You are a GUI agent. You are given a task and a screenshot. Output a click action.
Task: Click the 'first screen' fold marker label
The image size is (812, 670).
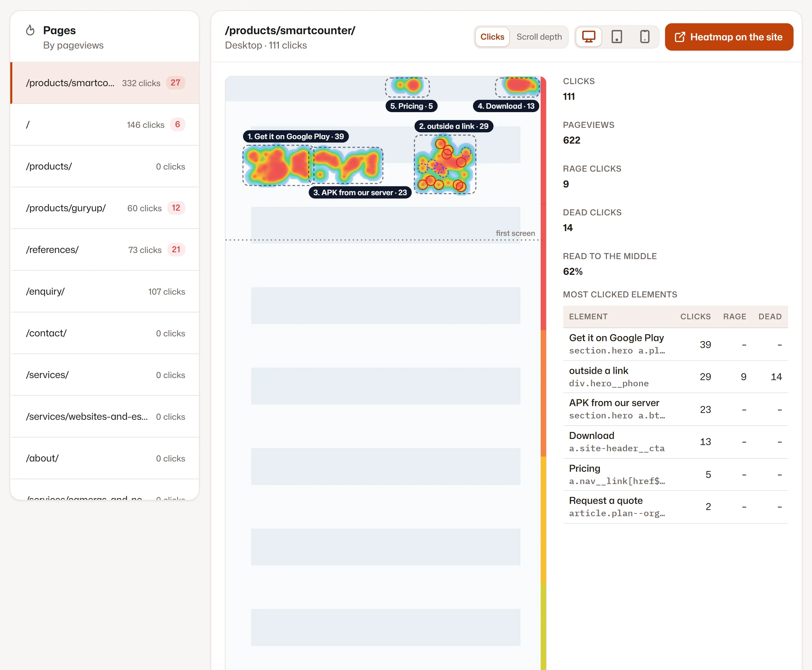[515, 233]
